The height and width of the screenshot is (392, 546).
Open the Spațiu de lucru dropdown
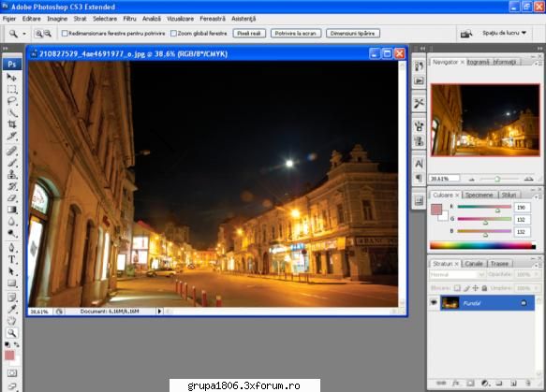click(x=504, y=33)
